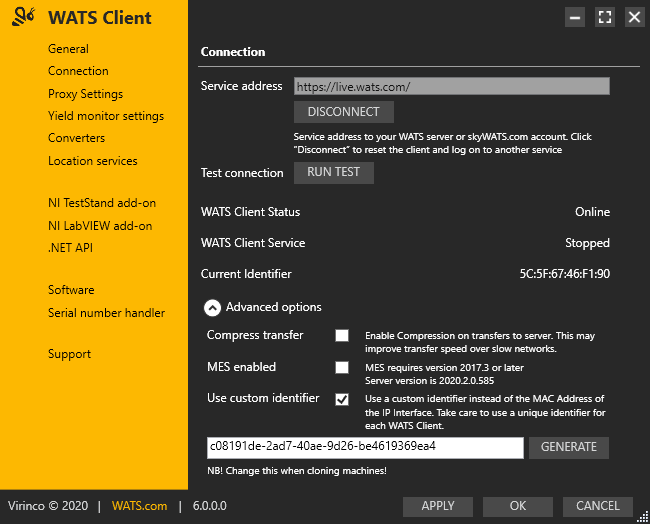Select NI LabVIEW add-on
This screenshot has height=524, width=650.
coord(100,226)
